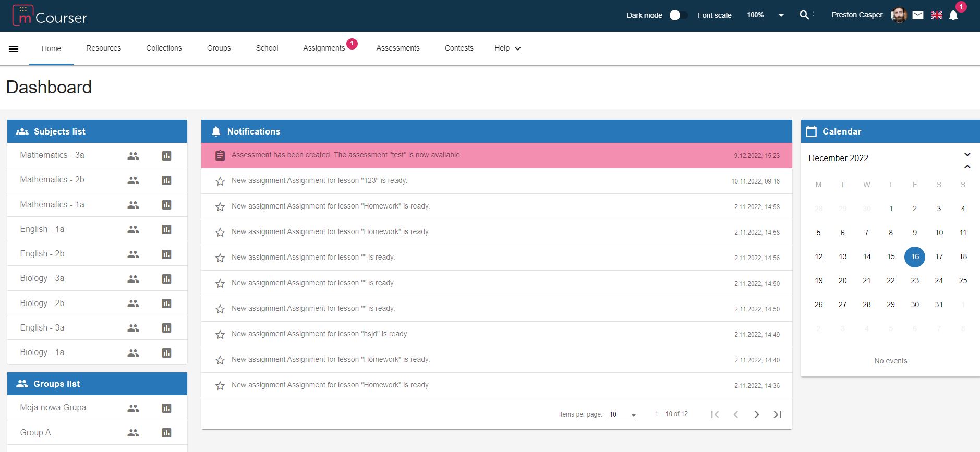Jump to first notifications page
The width and height of the screenshot is (980, 452).
tap(715, 414)
